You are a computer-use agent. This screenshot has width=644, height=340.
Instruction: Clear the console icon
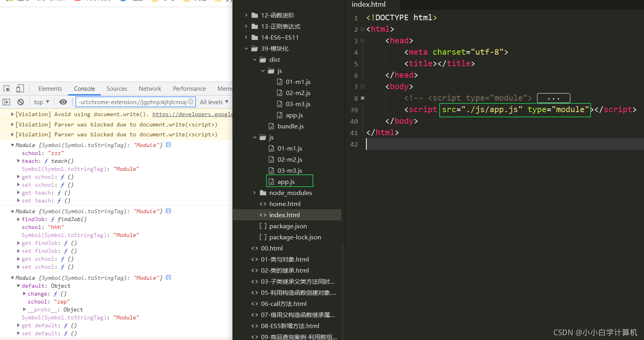click(x=21, y=102)
